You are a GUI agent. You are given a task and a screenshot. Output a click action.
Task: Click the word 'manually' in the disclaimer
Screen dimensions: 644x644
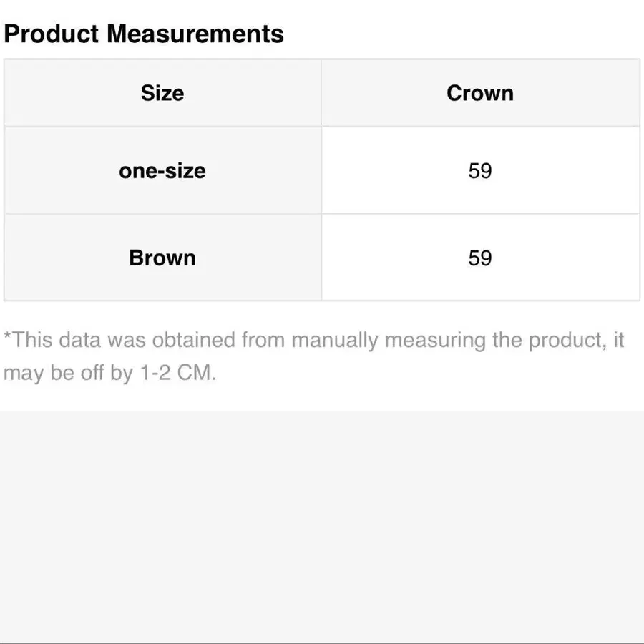pos(334,339)
